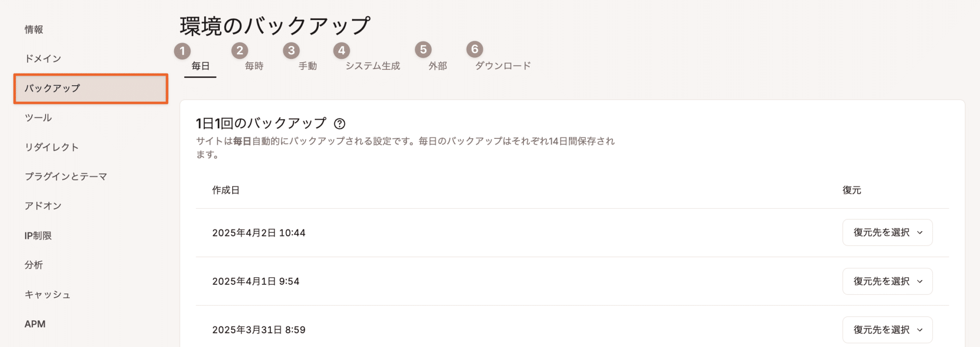
Task: Select アドオン in the sidebar
Action: click(x=43, y=206)
